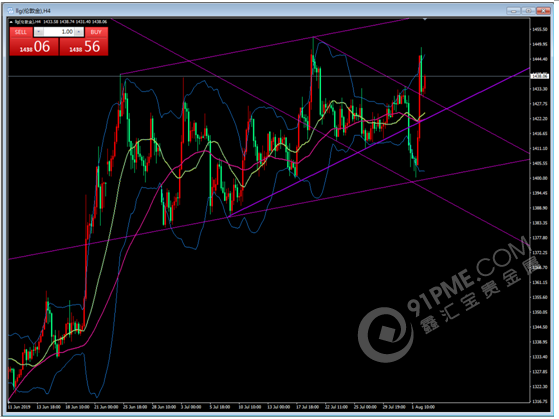Image resolution: width=559 pixels, height=419 pixels.
Task: Click the BUY button at 1438.56
Action: point(84,47)
